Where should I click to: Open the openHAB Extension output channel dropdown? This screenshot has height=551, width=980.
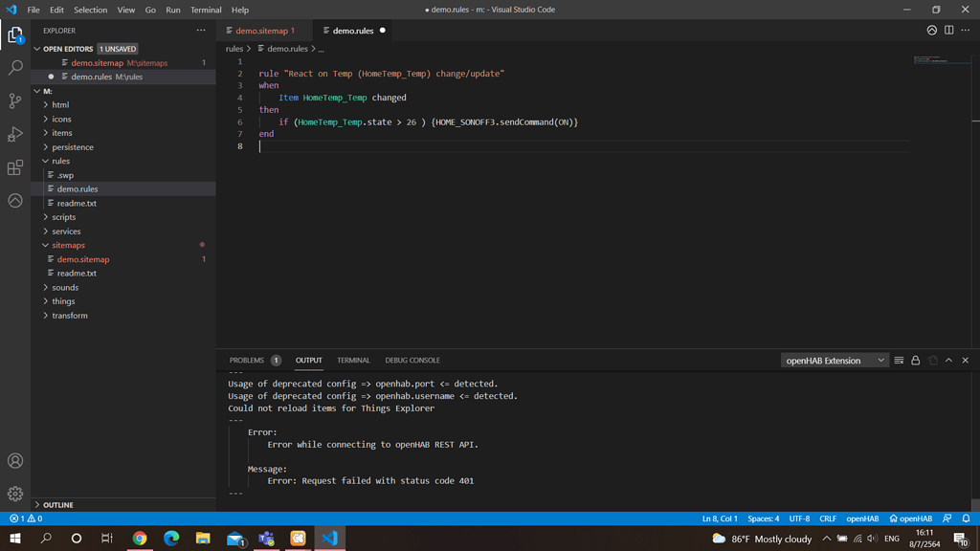pos(834,360)
